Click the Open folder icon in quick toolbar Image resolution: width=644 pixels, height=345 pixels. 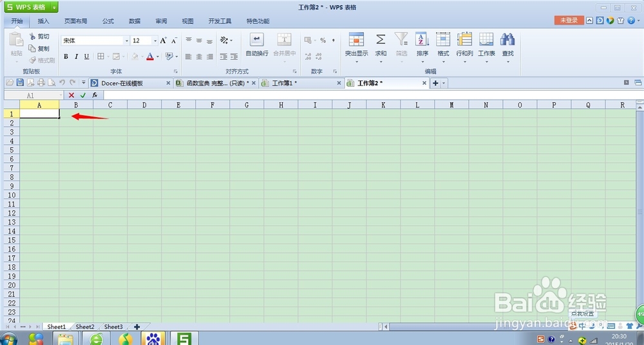(x=10, y=82)
